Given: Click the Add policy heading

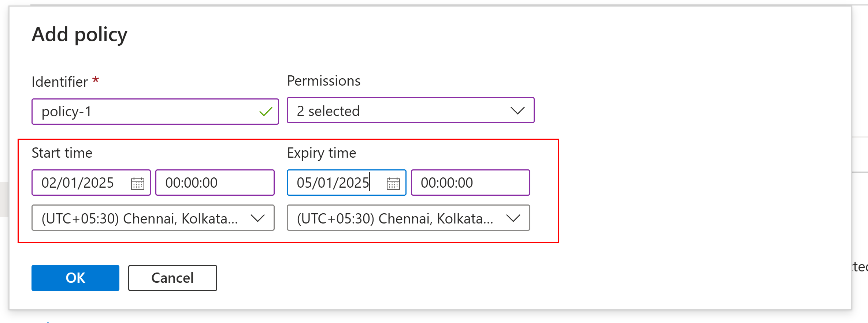Looking at the screenshot, I should [x=79, y=35].
